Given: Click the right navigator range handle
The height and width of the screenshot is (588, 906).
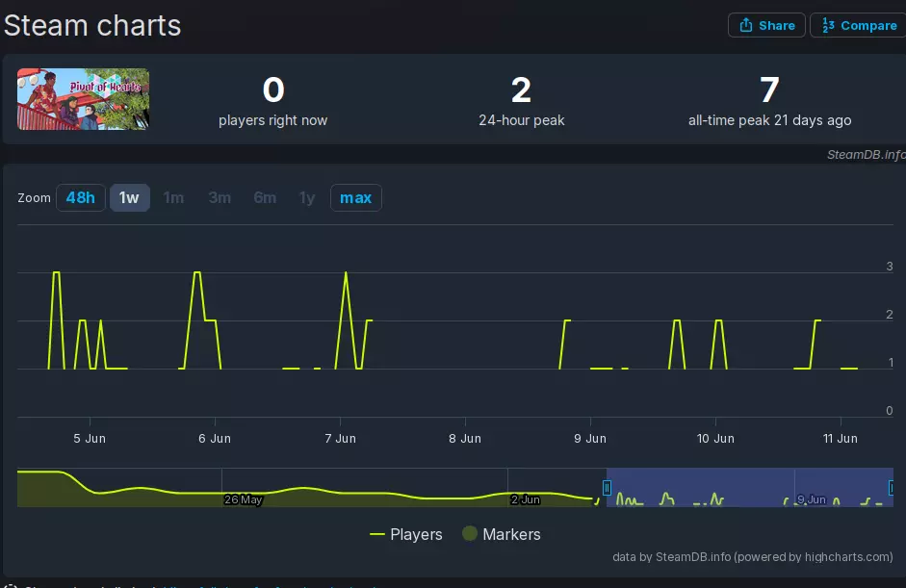Looking at the screenshot, I should pos(891,488).
